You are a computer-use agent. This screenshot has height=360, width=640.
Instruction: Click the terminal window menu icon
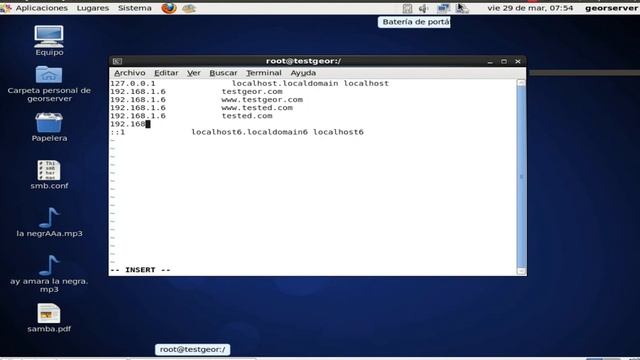[x=118, y=61]
